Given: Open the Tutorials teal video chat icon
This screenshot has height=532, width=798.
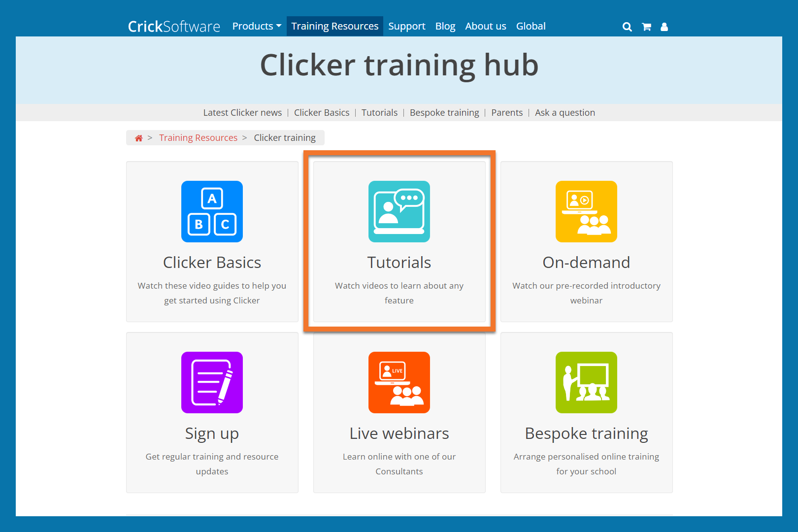Looking at the screenshot, I should [x=399, y=211].
